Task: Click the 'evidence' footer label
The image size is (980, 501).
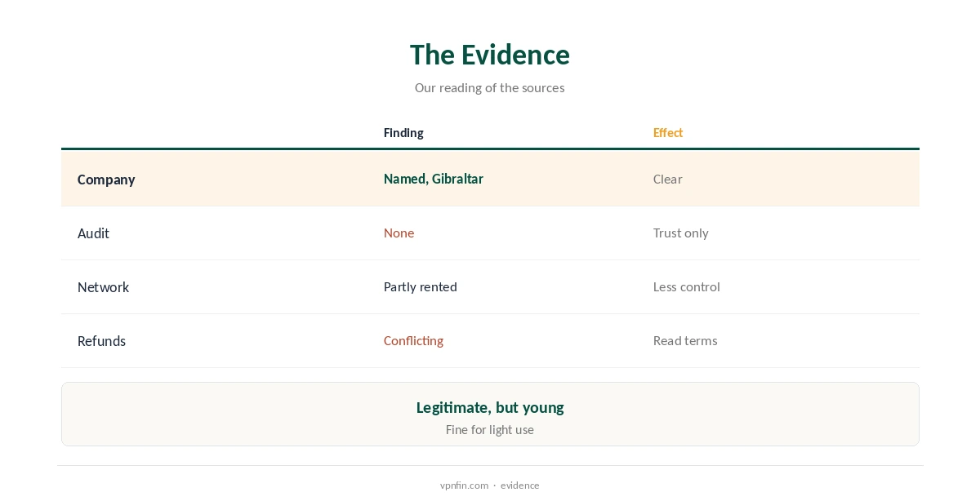Action: pyautogui.click(x=520, y=485)
